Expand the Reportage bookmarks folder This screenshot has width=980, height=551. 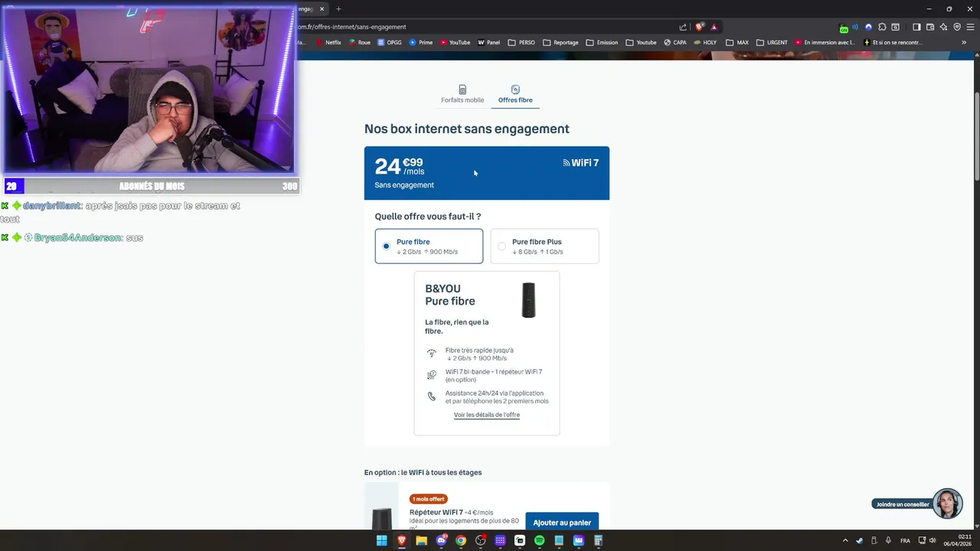point(560,43)
